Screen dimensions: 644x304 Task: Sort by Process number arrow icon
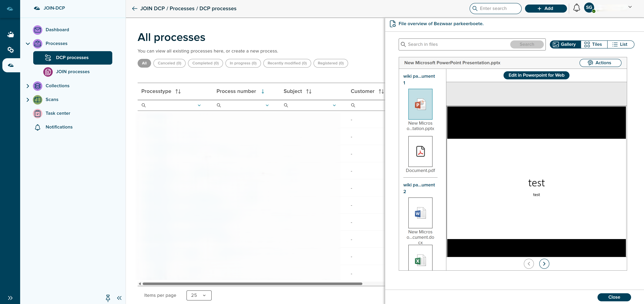pos(263,91)
